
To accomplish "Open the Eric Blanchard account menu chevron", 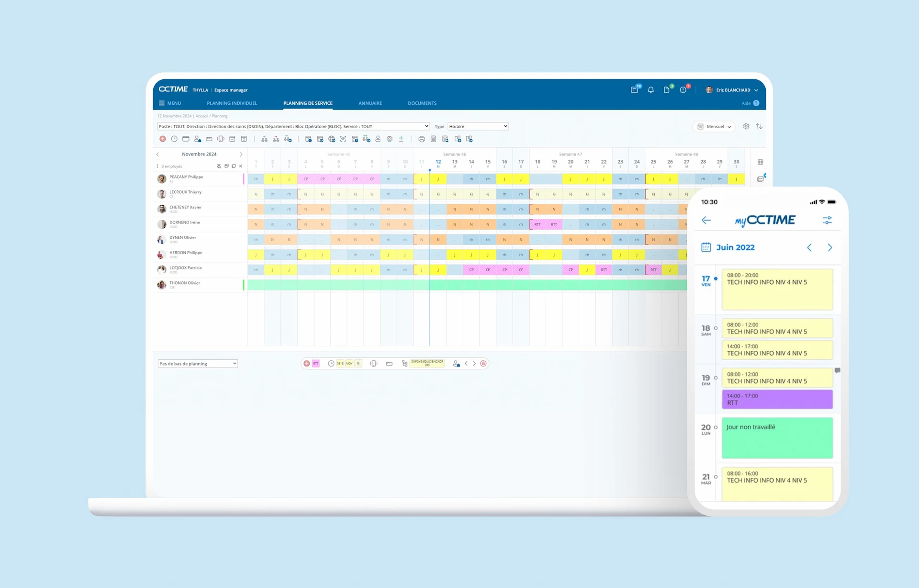I will pyautogui.click(x=756, y=90).
